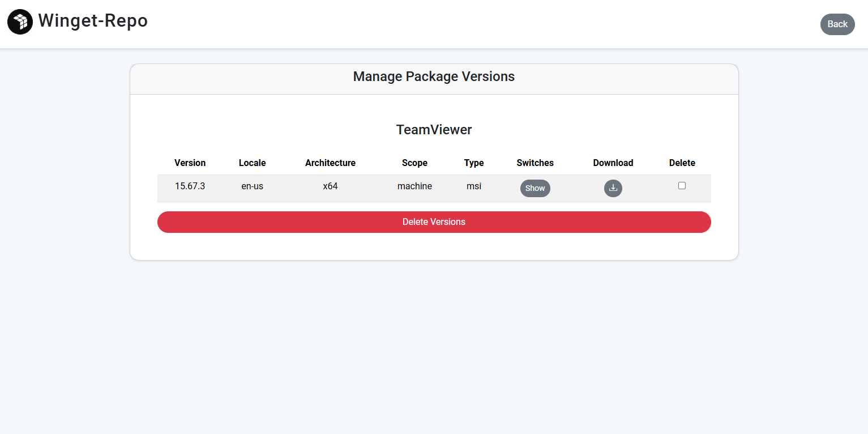Image resolution: width=868 pixels, height=434 pixels.
Task: Select the msi type cell
Action: (x=474, y=186)
